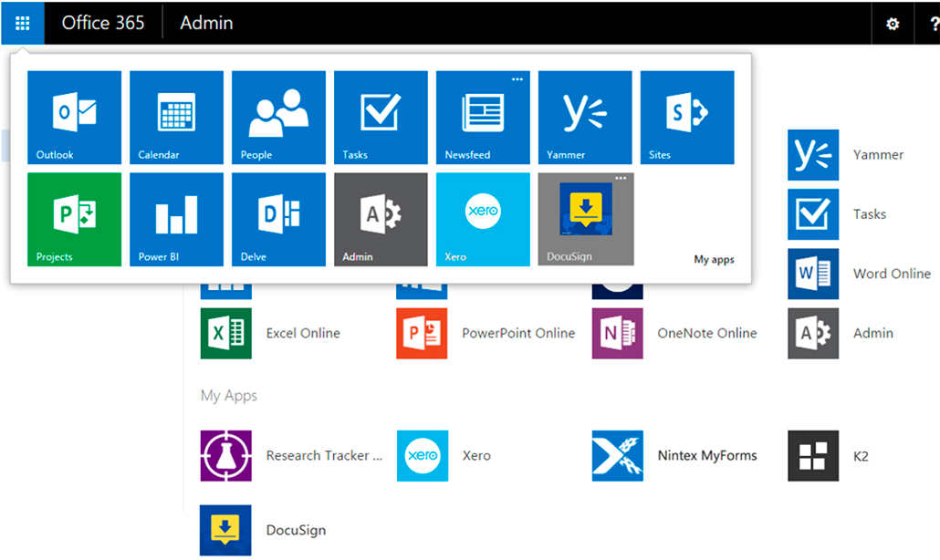Open the K2 app icon
940x560 pixels.
point(813,456)
